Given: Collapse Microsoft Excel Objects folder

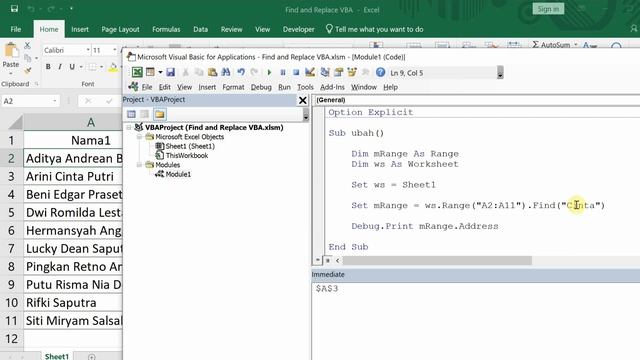Looking at the screenshot, I should tap(139, 137).
